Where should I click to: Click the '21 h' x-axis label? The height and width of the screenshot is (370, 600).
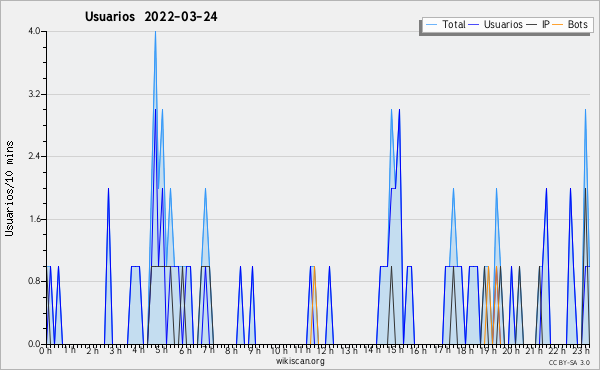pos(535,350)
